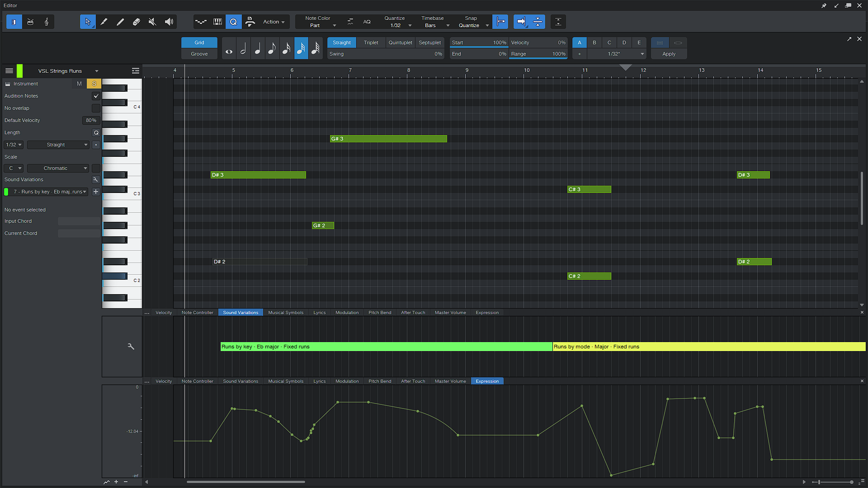Image resolution: width=868 pixels, height=488 pixels.
Task: Enable the No overlap checkbox
Action: 96,108
